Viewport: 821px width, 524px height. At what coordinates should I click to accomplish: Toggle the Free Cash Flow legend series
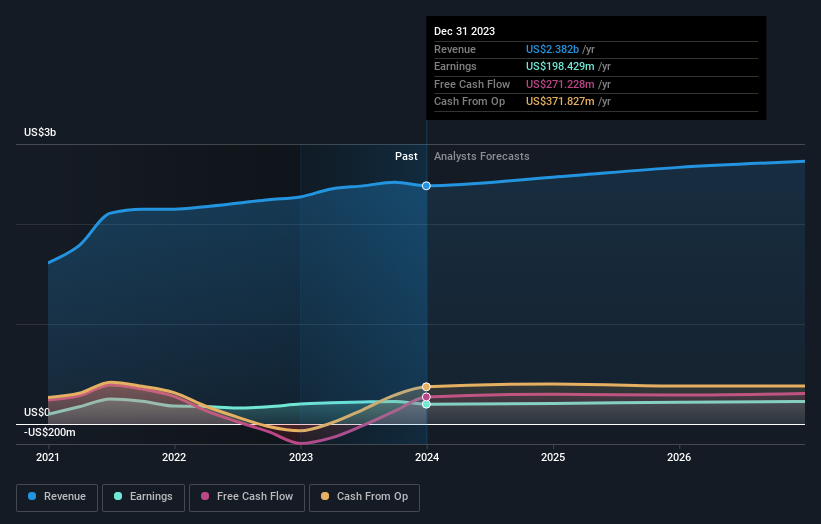[247, 497]
